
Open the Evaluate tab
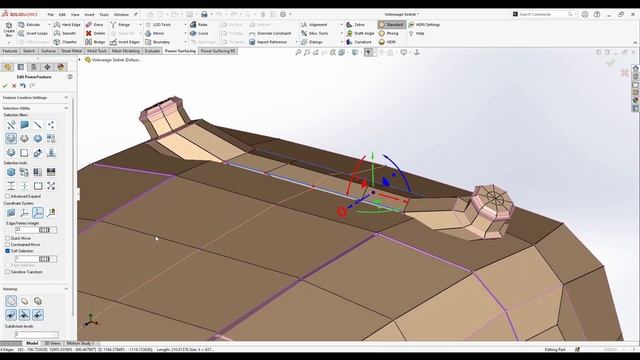click(152, 51)
